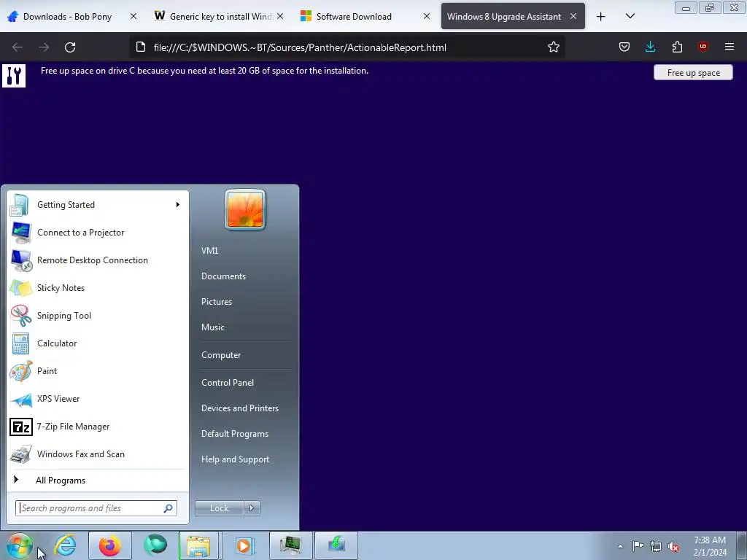The width and height of the screenshot is (747, 560).
Task: Click the computer monitor taskbar icon
Action: coord(290,545)
